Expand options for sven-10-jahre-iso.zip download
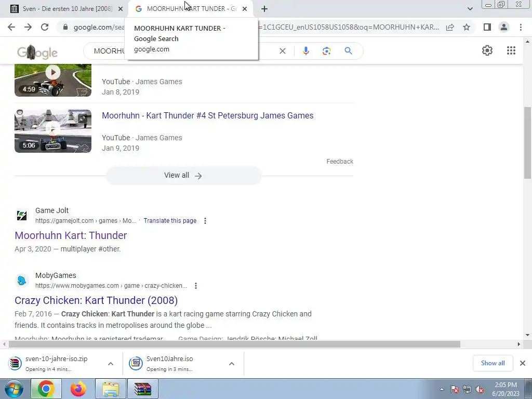The width and height of the screenshot is (532, 399). pos(111,364)
